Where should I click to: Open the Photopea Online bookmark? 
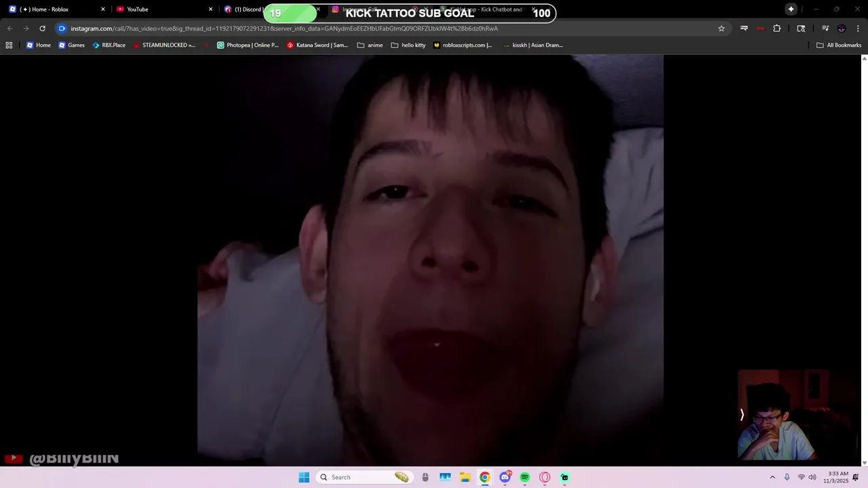(x=248, y=45)
